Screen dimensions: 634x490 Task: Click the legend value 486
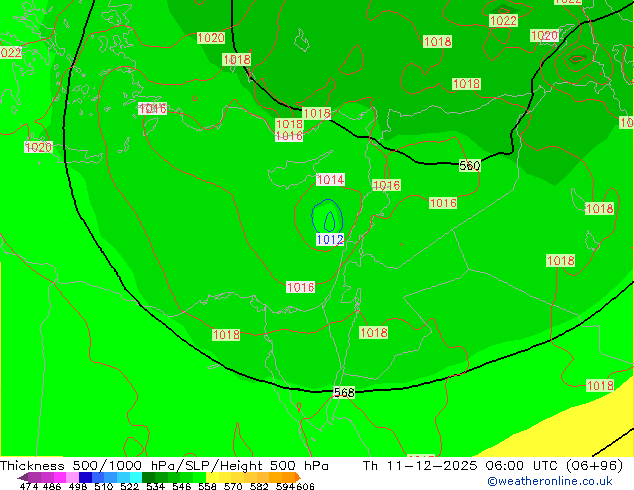tap(52, 486)
